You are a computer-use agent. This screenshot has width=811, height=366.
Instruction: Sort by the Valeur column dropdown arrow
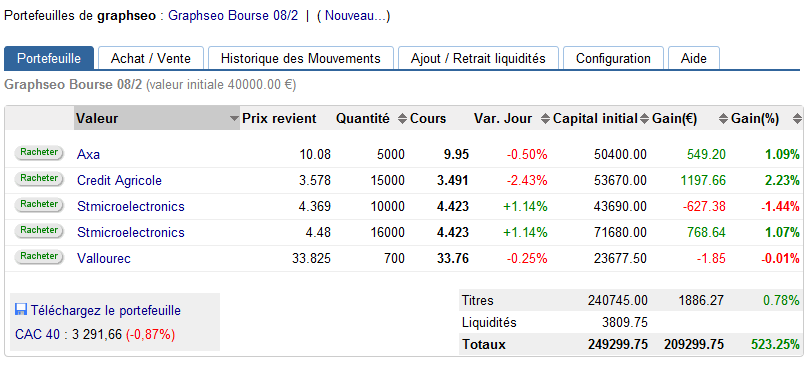(x=234, y=119)
